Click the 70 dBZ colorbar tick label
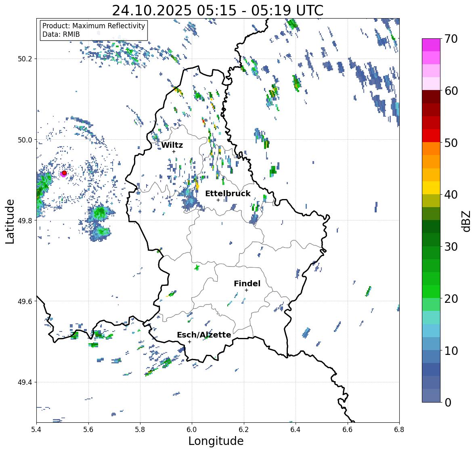 pyautogui.click(x=451, y=39)
